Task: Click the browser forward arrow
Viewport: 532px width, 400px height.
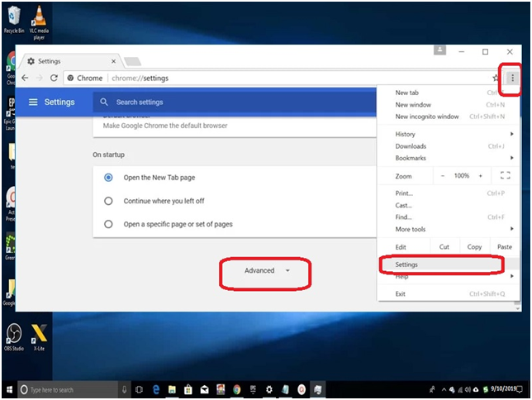Action: pyautogui.click(x=40, y=78)
